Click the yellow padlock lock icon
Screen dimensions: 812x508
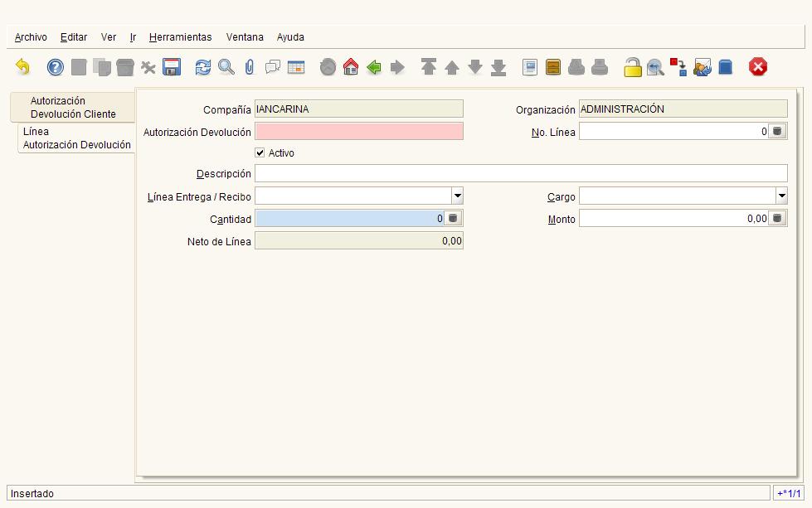coord(632,67)
